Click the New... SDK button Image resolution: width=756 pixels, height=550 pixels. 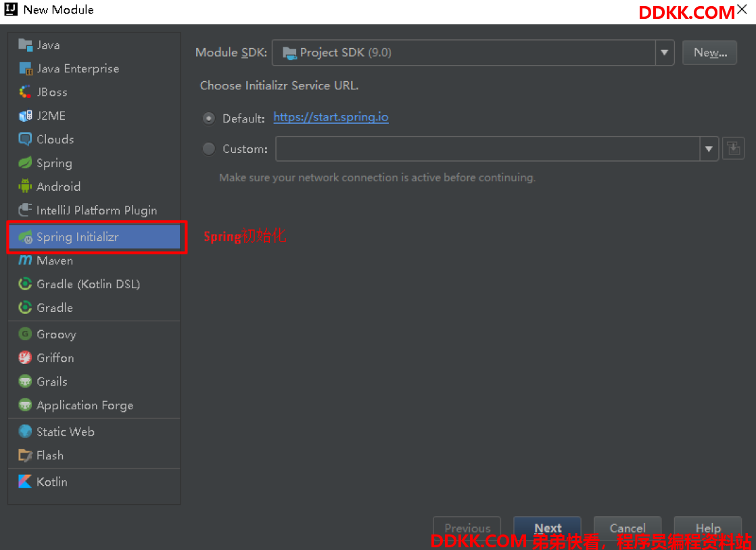tap(710, 53)
